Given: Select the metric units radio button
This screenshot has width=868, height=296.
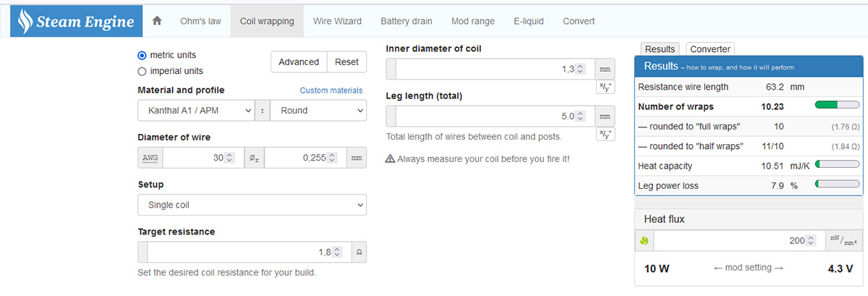Looking at the screenshot, I should click(x=142, y=55).
